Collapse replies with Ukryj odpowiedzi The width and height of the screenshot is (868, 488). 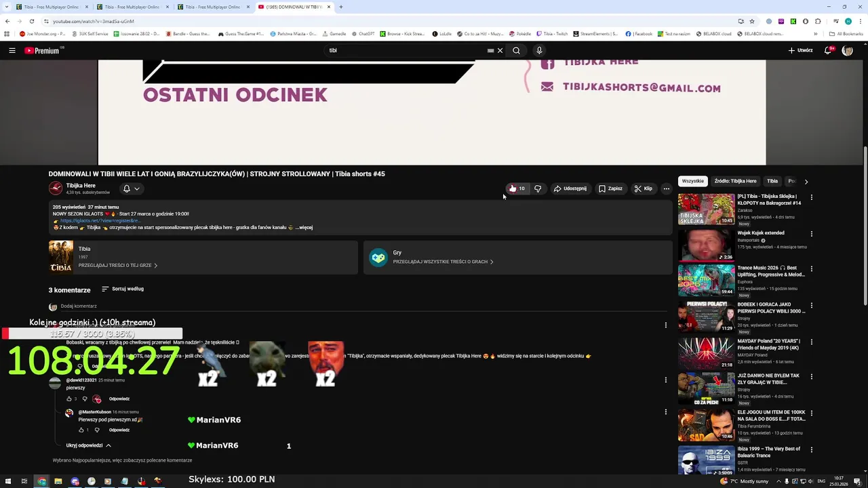88,445
